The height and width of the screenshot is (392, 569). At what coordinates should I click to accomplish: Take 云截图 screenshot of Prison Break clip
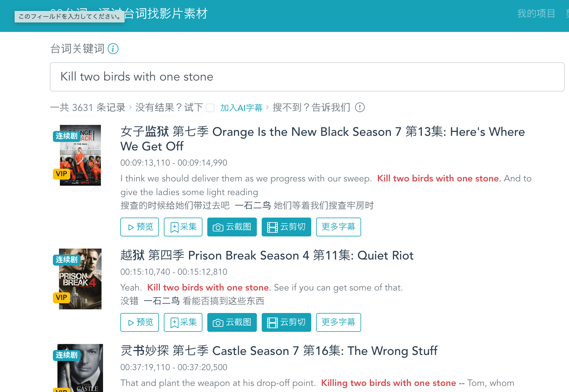pyautogui.click(x=232, y=322)
